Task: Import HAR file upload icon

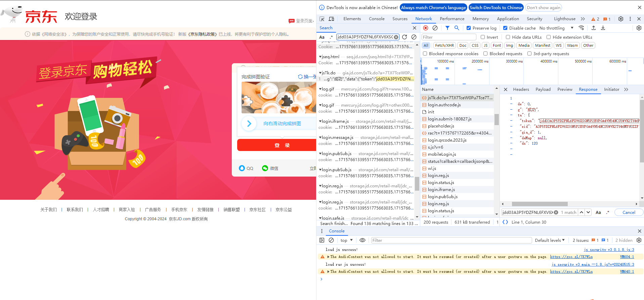Action: pos(594,28)
